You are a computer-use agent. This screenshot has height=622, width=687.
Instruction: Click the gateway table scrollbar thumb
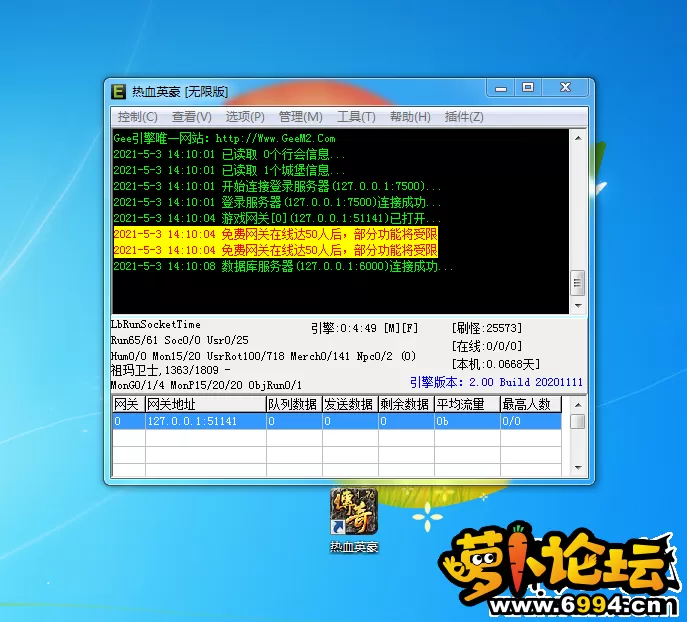[578, 421]
